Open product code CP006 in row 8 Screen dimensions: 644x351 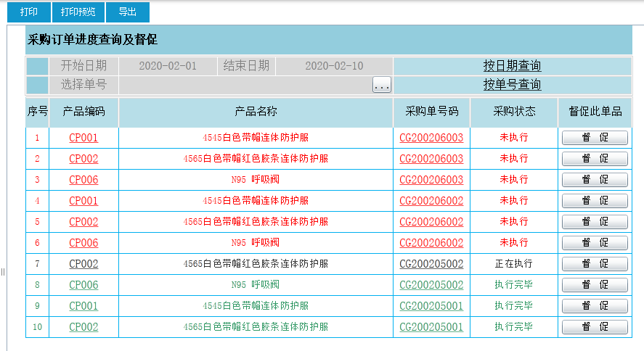[83, 285]
